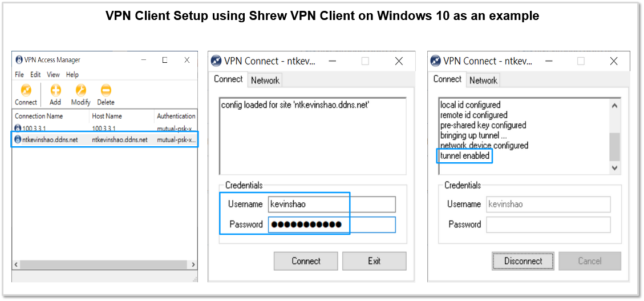Click the Connect icon in VPN Access Manager toolbar
644x301 pixels.
(26, 90)
